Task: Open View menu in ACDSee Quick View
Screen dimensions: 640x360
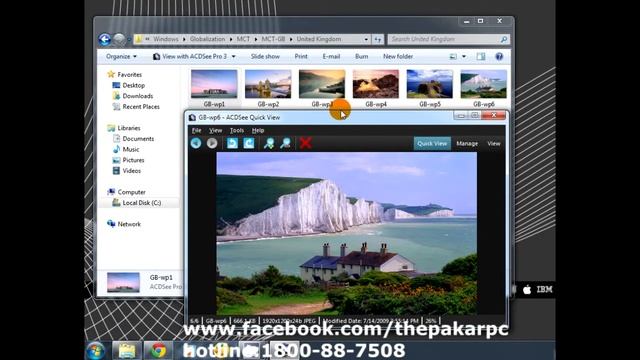Action: [216, 131]
